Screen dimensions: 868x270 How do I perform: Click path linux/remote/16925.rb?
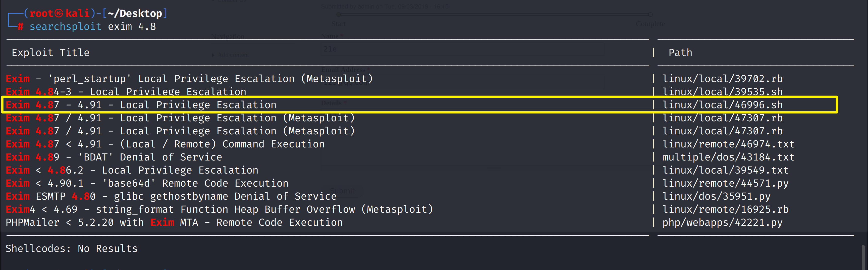(725, 209)
